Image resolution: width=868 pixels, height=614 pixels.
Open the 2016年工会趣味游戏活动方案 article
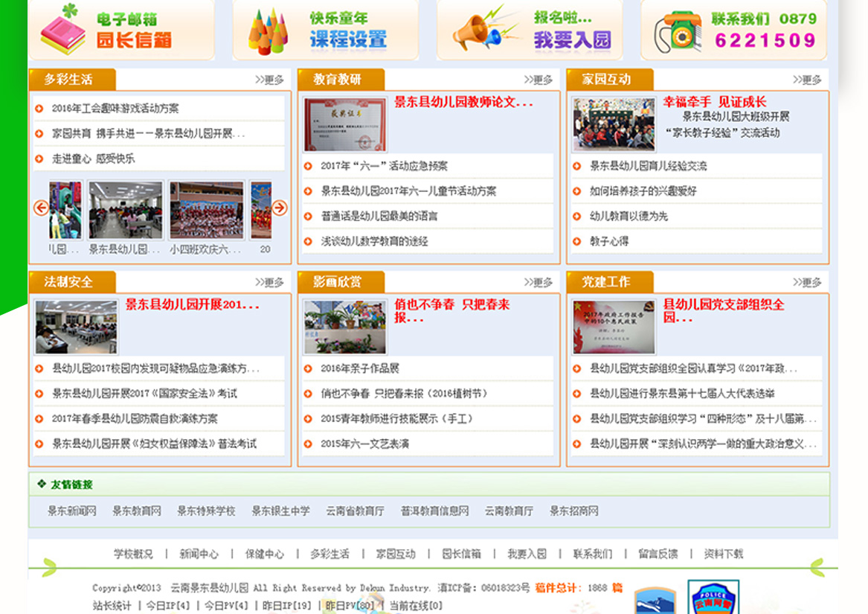115,109
